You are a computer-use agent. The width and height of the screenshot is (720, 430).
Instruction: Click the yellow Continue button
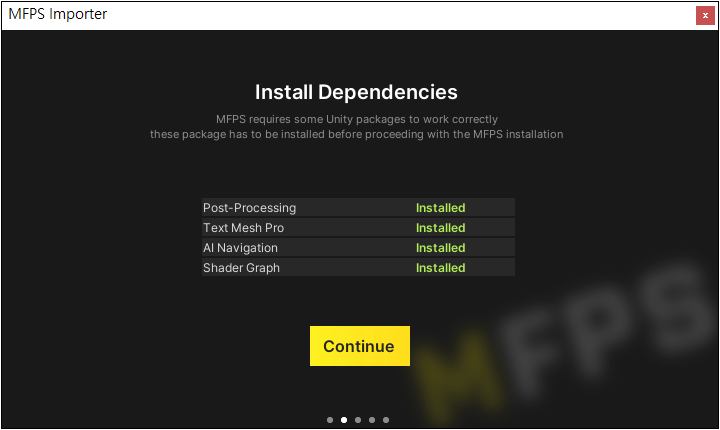[359, 346]
